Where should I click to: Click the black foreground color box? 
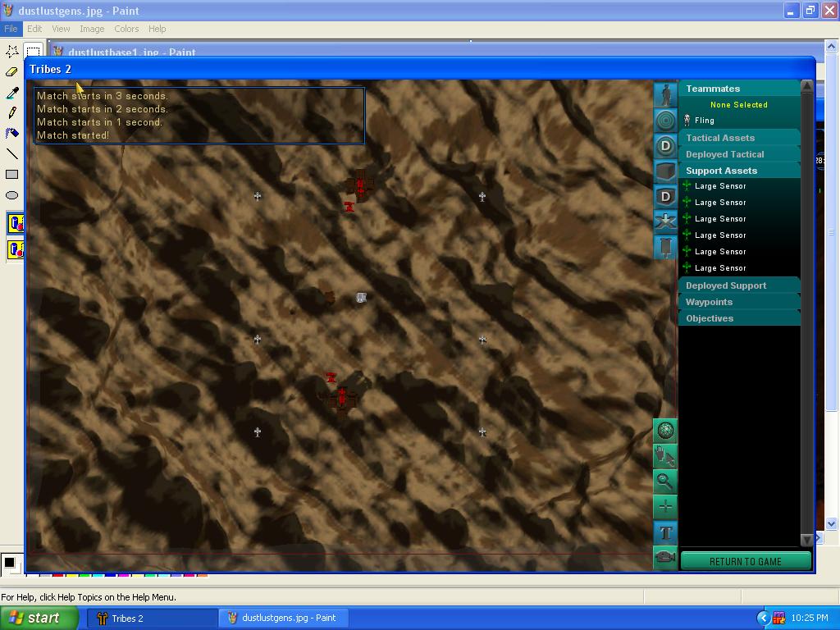[9, 563]
